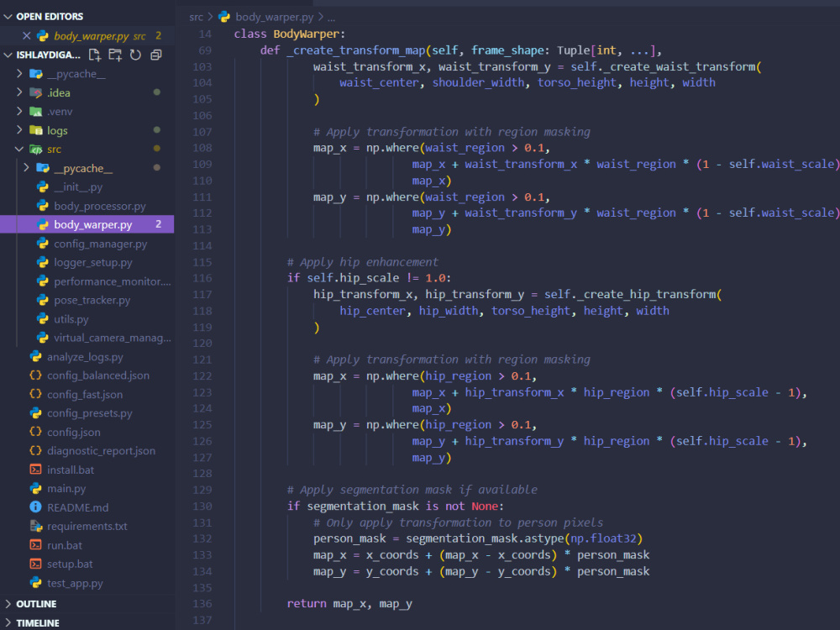The width and height of the screenshot is (840, 630).
Task: Click the logs folder icon
Action: [x=36, y=130]
